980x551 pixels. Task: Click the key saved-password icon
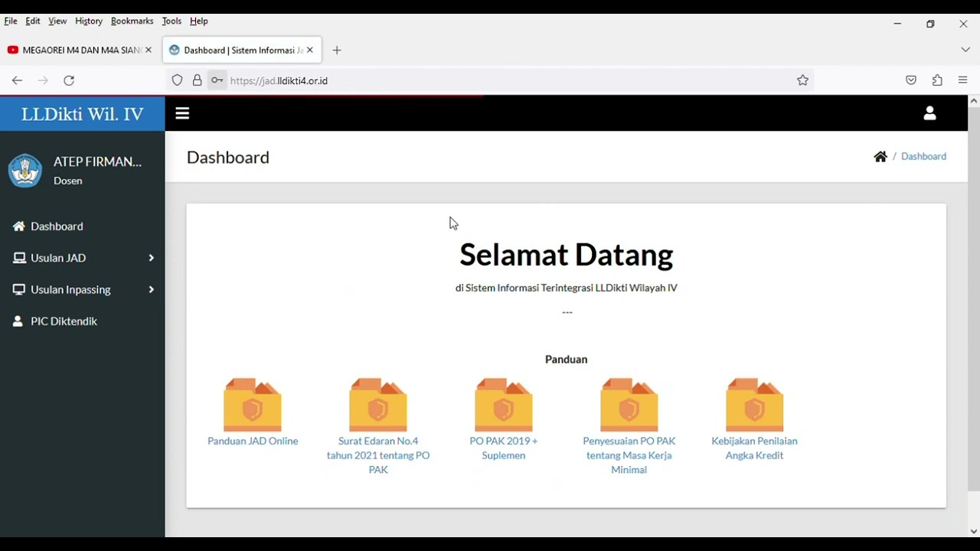217,80
